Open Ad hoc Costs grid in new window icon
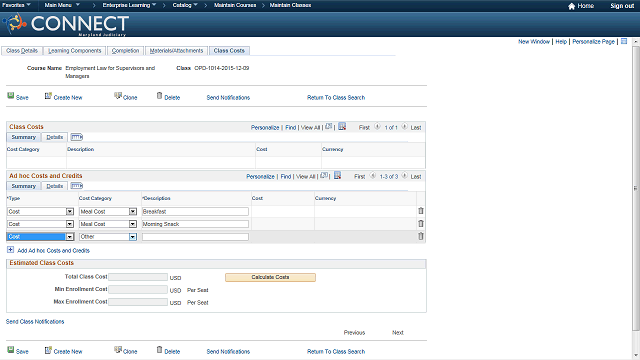The image size is (640, 360). pyautogui.click(x=324, y=176)
